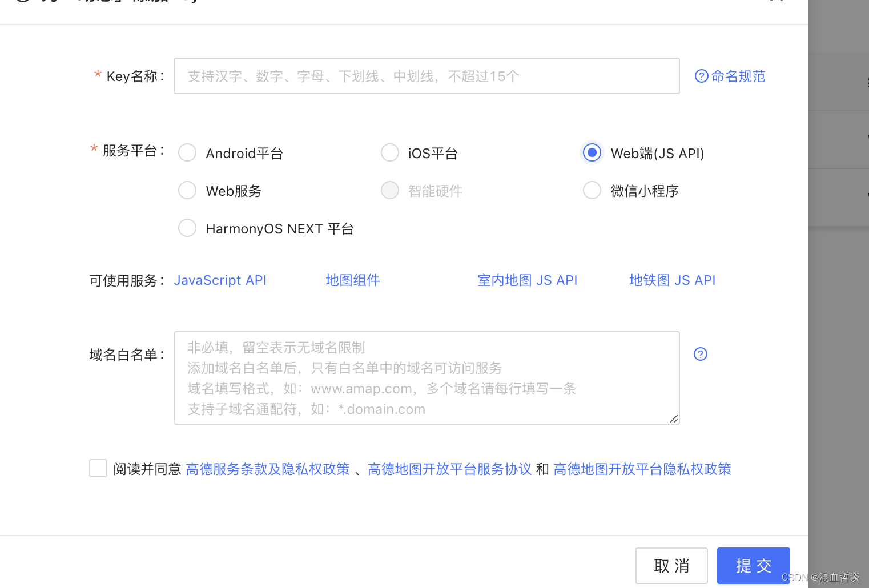This screenshot has height=588, width=869.
Task: Cancel the dialog via 取消 button
Action: point(671,566)
